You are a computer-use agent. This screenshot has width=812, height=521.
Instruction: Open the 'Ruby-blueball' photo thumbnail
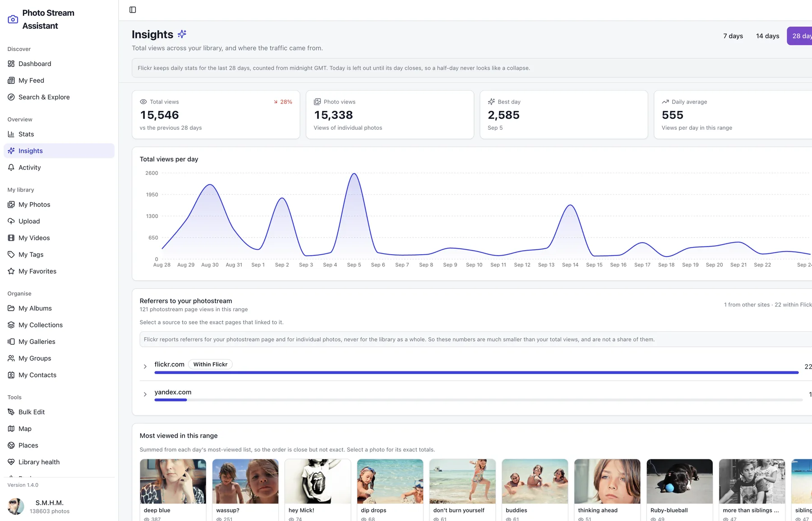click(679, 481)
